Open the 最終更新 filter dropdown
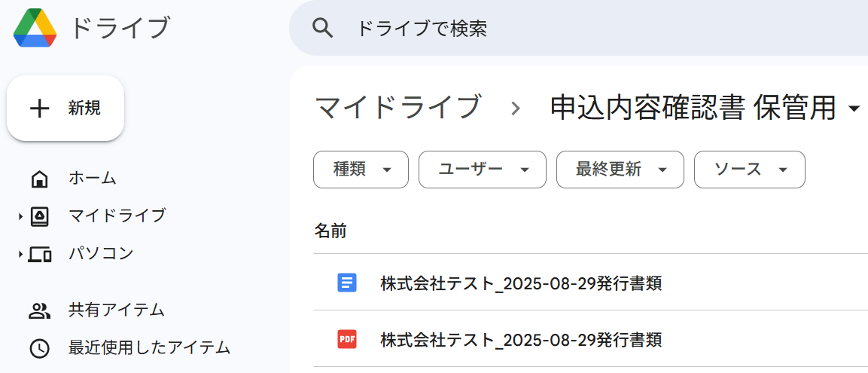The height and width of the screenshot is (373, 868). pos(620,170)
